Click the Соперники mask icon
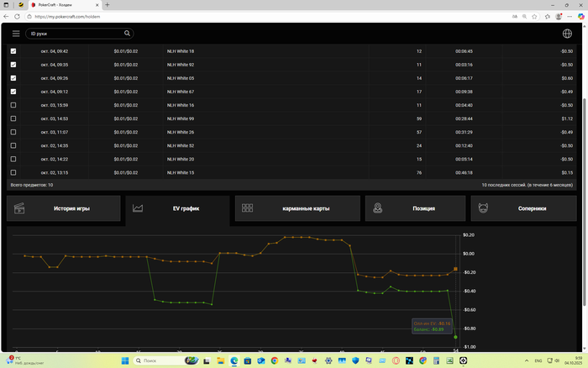Screen dimensions: 588x368 tap(483, 208)
